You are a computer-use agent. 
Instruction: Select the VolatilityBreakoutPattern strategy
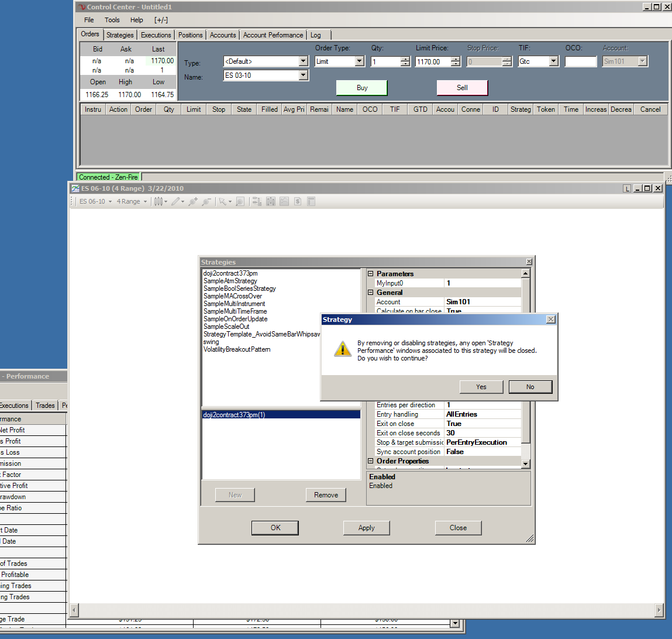point(237,349)
